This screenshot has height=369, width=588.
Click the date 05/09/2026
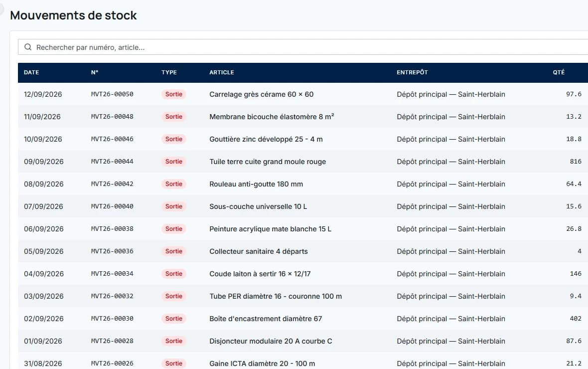point(43,251)
